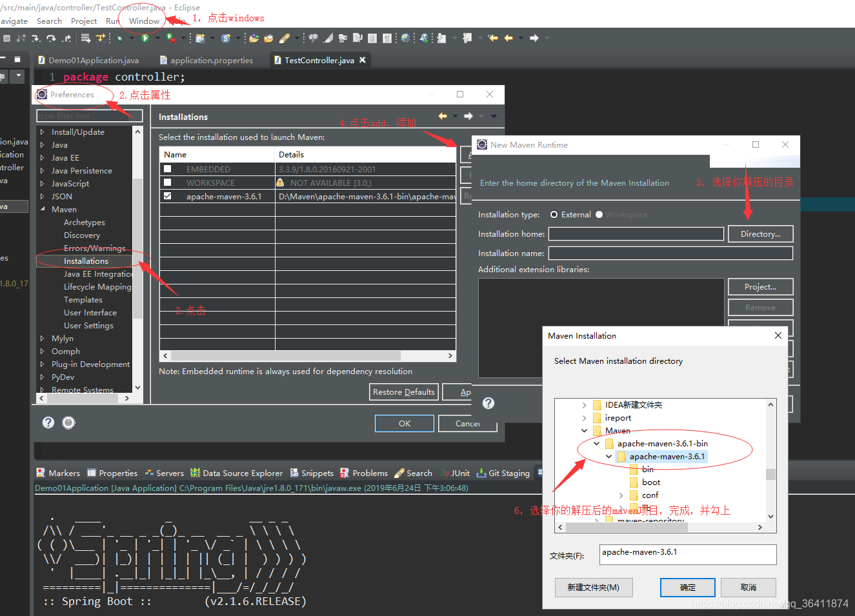Click the Show Whitespace Characters pilcrow icon
The height and width of the screenshot is (616, 855).
click(x=387, y=38)
